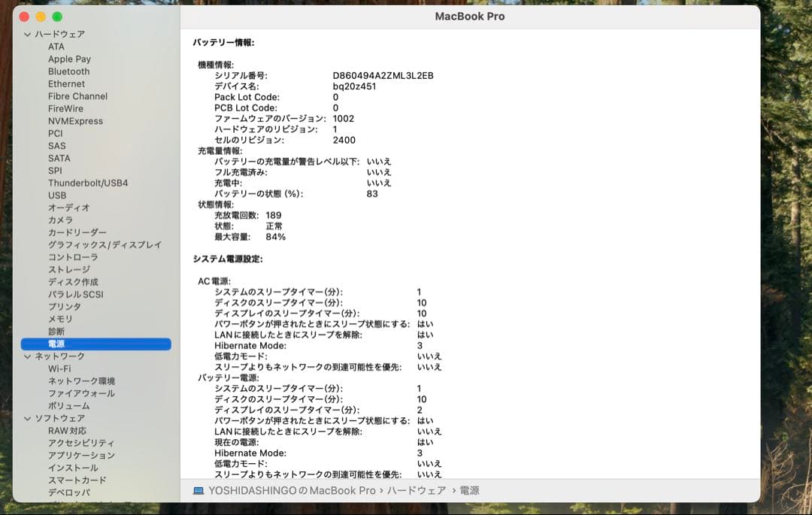Collapse the ハードウェア section in sidebar
The width and height of the screenshot is (812, 515).
pyautogui.click(x=27, y=34)
